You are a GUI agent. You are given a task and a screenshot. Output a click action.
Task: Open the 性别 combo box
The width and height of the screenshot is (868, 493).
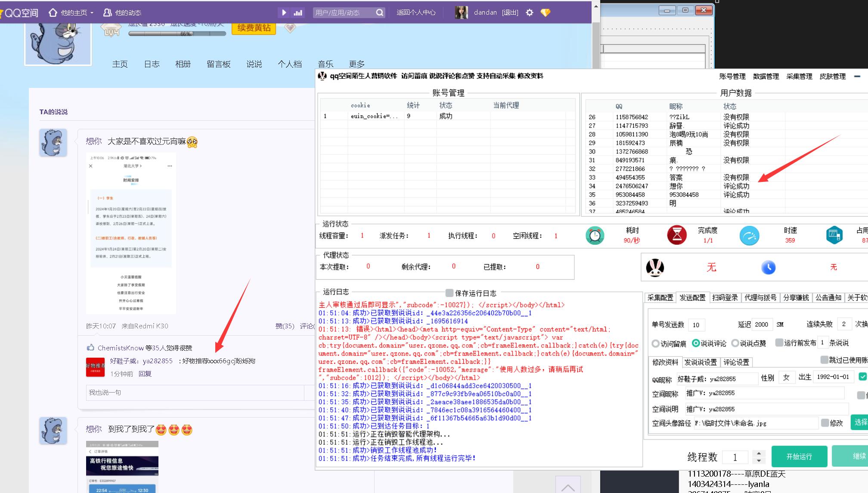[x=787, y=378]
